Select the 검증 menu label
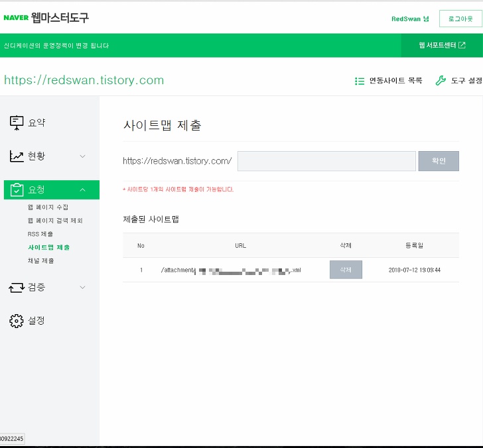 (36, 287)
